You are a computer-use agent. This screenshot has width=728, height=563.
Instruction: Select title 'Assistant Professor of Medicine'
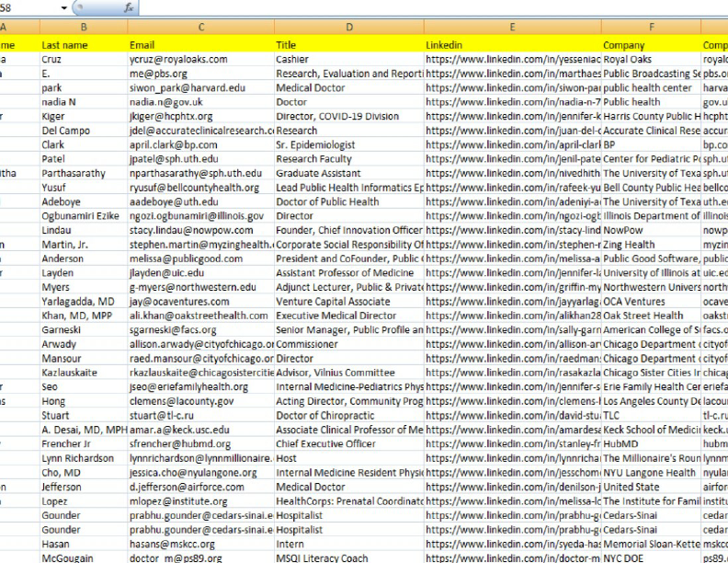[349, 273]
